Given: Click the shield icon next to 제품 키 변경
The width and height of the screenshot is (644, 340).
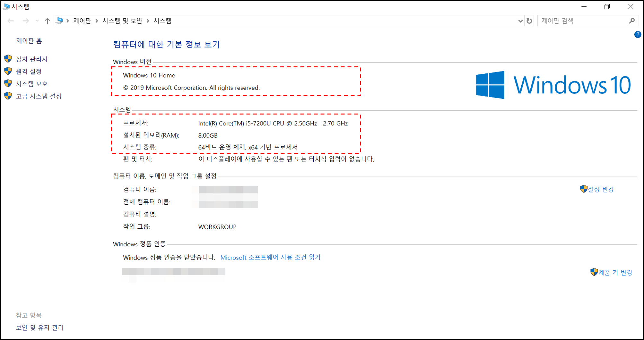Looking at the screenshot, I should (594, 272).
